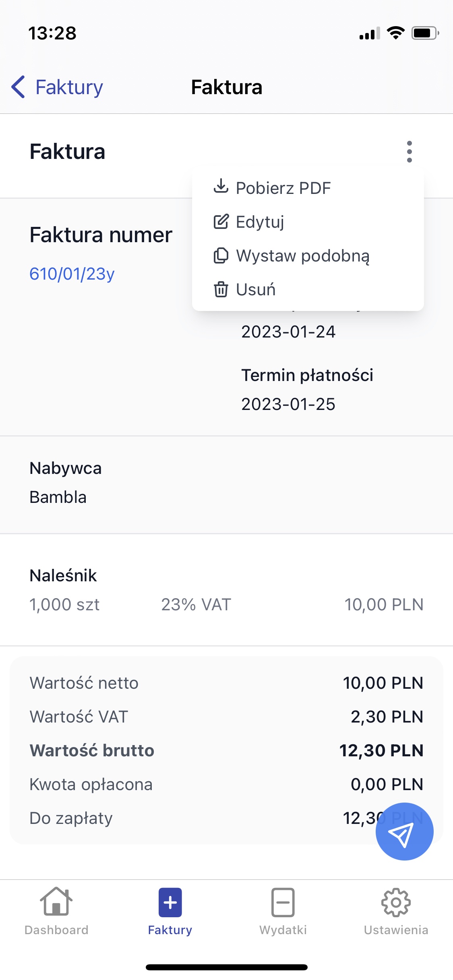Click the download icon beside Pobierz PDF
The height and width of the screenshot is (980, 453).
click(221, 186)
